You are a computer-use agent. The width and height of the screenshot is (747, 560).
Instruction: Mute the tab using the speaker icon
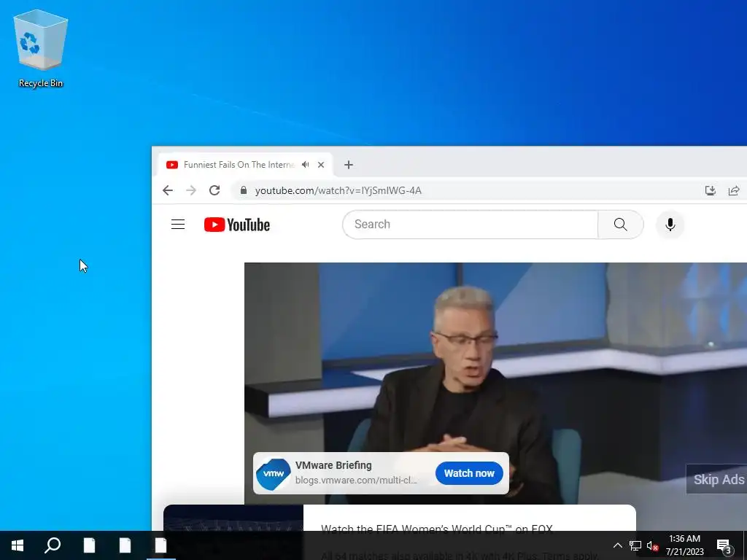click(x=306, y=165)
